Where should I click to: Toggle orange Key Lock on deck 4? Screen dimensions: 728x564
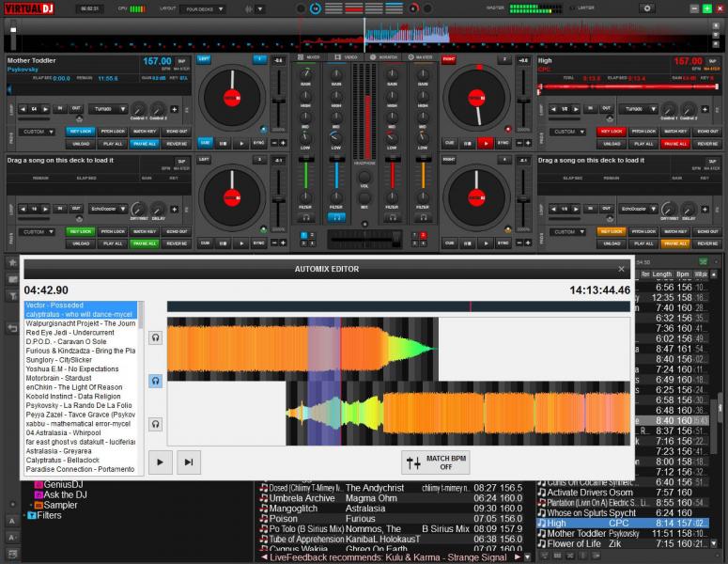612,231
